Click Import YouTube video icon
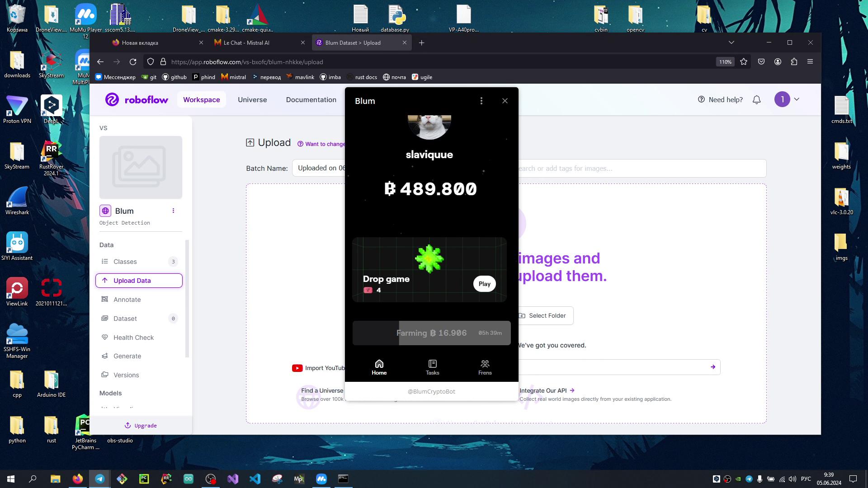Viewport: 868px width, 488px height. 297,368
